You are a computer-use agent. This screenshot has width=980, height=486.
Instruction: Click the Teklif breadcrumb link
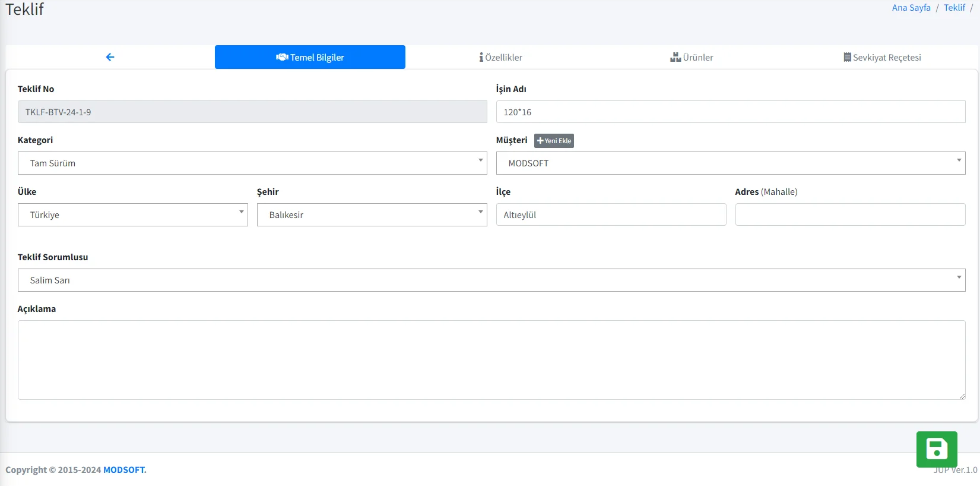(x=954, y=8)
